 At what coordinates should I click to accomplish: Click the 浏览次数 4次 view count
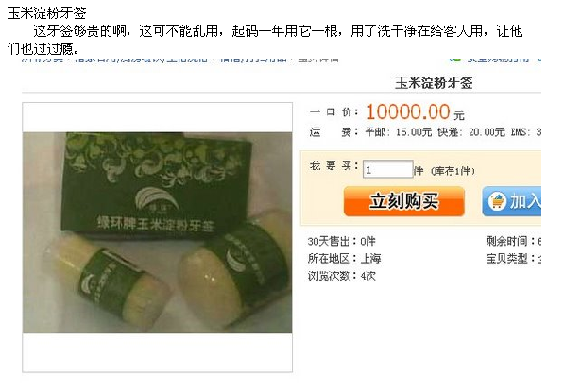click(x=341, y=276)
